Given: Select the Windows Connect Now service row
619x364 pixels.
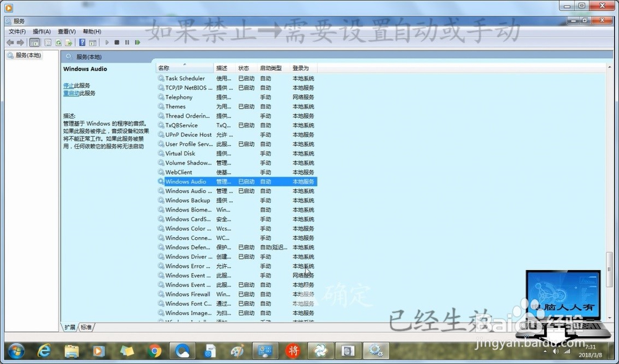Looking at the screenshot, I should coord(236,238).
